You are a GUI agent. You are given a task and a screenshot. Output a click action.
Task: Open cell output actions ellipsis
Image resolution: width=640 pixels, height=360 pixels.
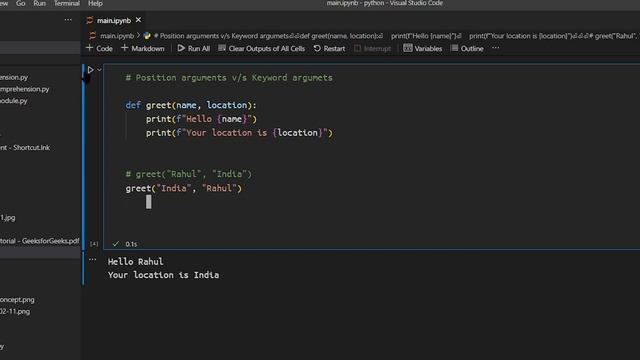(x=93, y=260)
